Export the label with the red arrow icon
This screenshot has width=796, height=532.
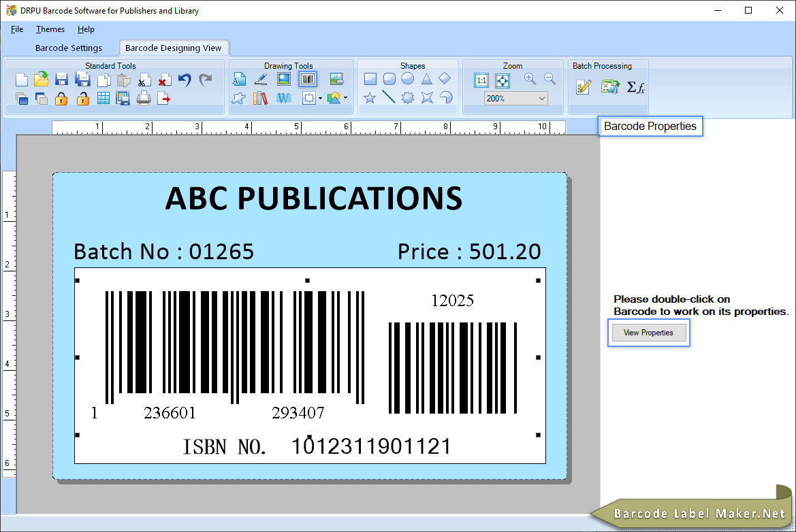click(164, 99)
